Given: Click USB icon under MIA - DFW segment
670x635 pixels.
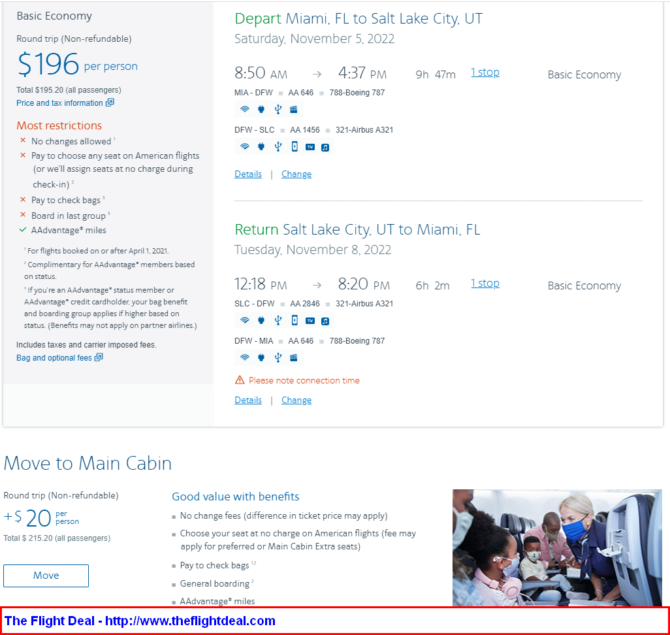Looking at the screenshot, I should (x=278, y=109).
